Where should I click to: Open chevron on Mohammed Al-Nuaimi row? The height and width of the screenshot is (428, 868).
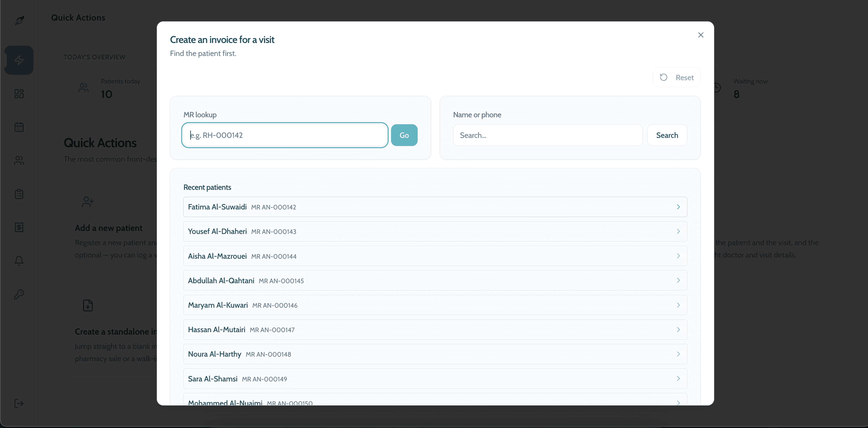pos(678,402)
